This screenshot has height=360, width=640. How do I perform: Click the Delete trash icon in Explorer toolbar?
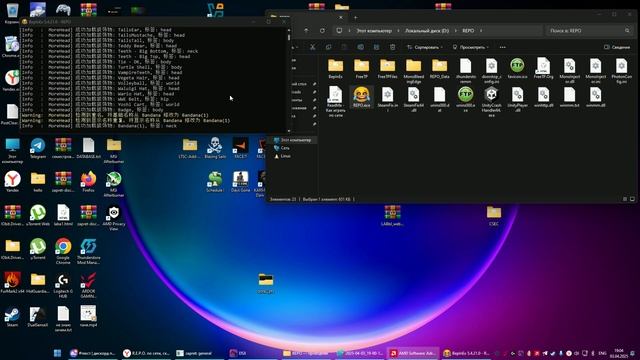pyautogui.click(x=392, y=47)
